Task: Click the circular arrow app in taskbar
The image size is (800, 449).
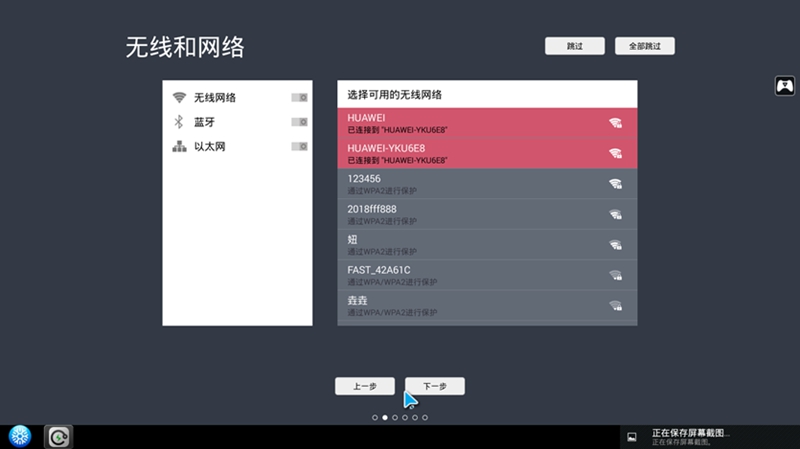Action: tap(59, 437)
